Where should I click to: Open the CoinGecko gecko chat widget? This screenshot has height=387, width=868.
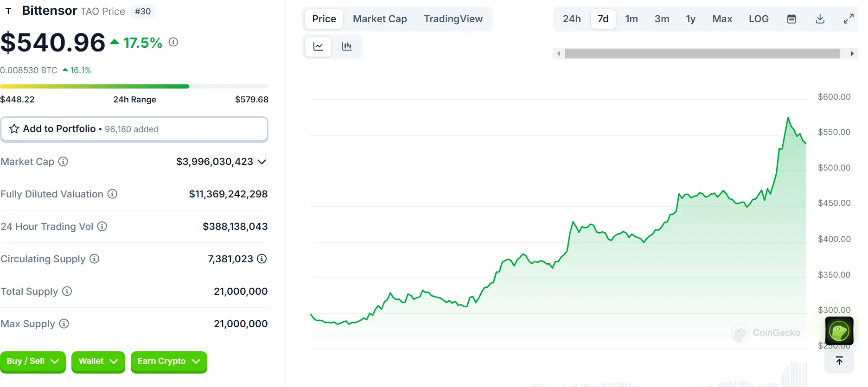(839, 331)
